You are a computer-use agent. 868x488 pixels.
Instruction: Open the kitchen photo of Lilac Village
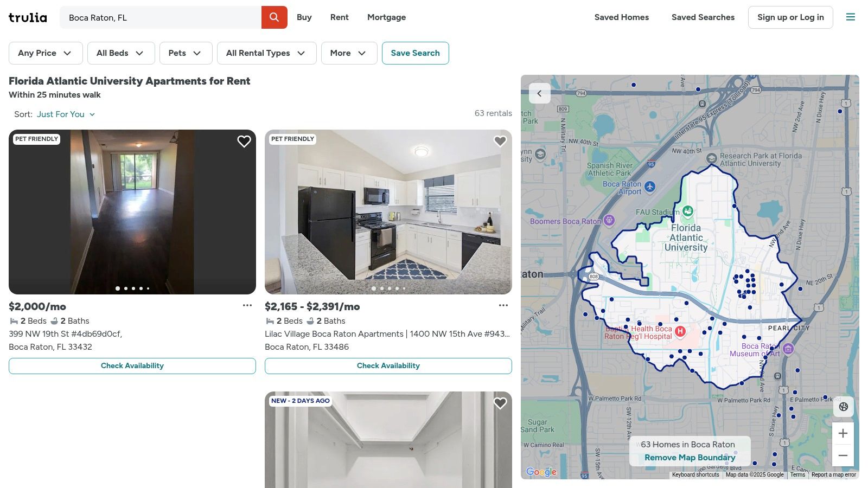[x=388, y=212]
